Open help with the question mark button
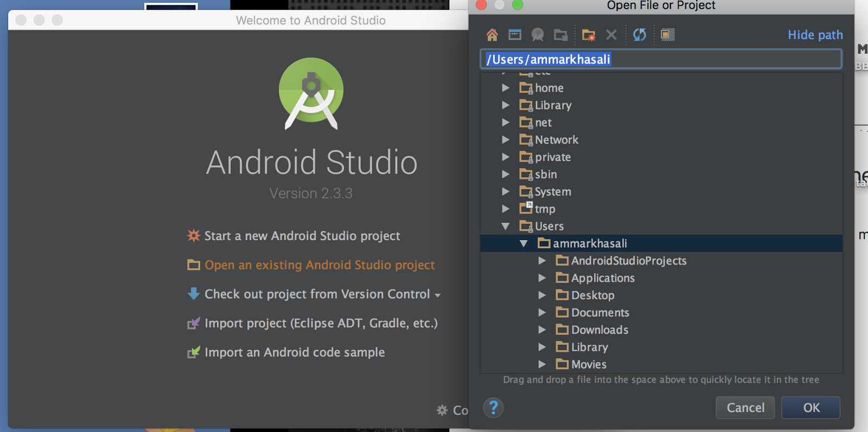Viewport: 868px width, 432px height. 493,408
